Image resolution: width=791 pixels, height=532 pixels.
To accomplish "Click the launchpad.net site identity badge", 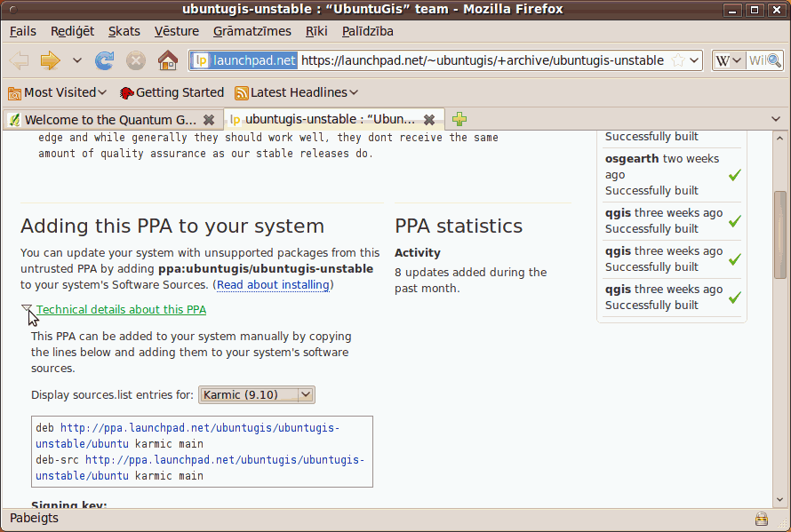I will click(244, 60).
